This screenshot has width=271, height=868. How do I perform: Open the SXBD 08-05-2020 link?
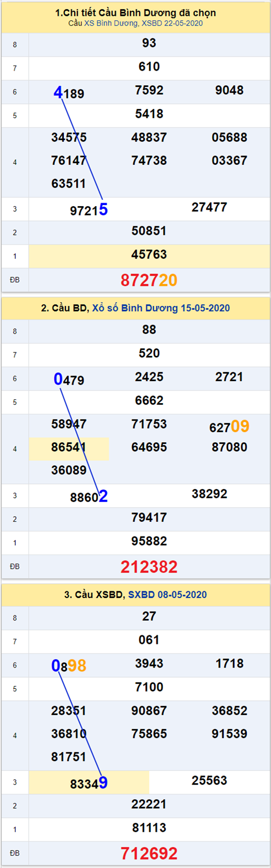coord(167,594)
